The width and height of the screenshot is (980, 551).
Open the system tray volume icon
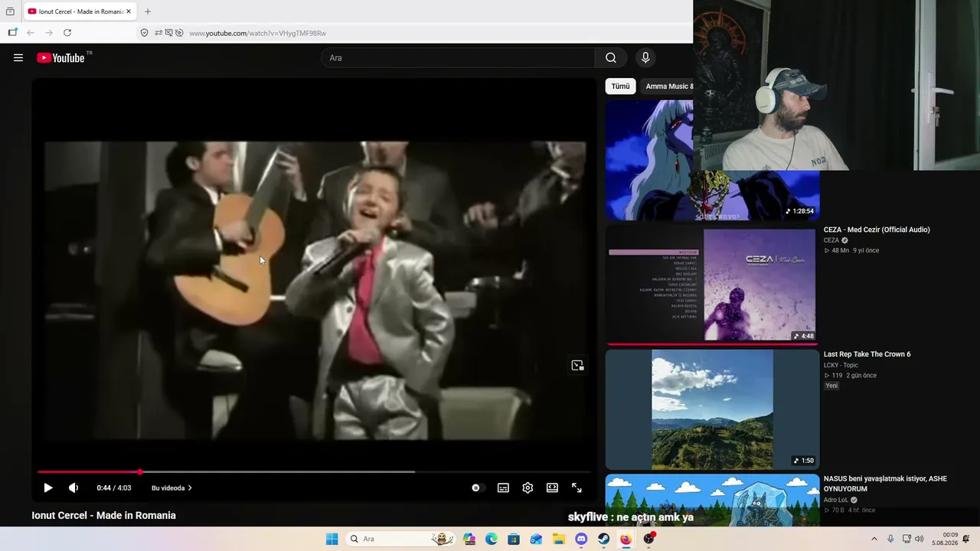(x=919, y=539)
